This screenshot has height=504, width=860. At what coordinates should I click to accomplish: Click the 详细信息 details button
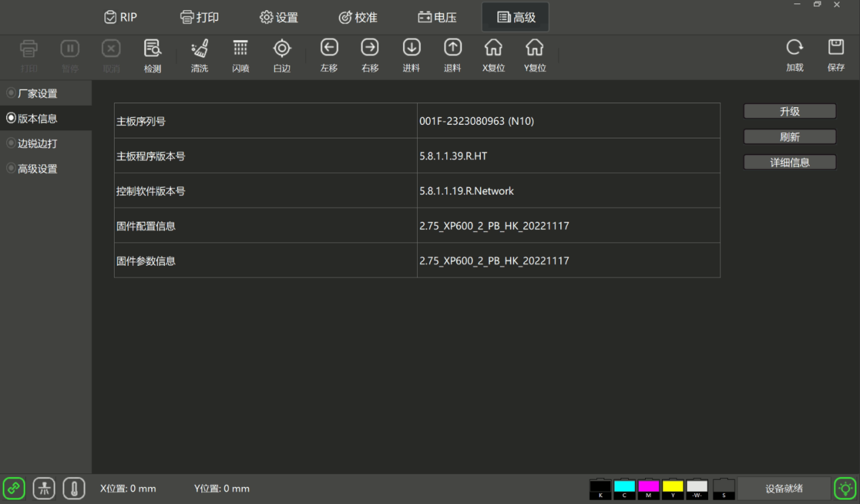[789, 163]
